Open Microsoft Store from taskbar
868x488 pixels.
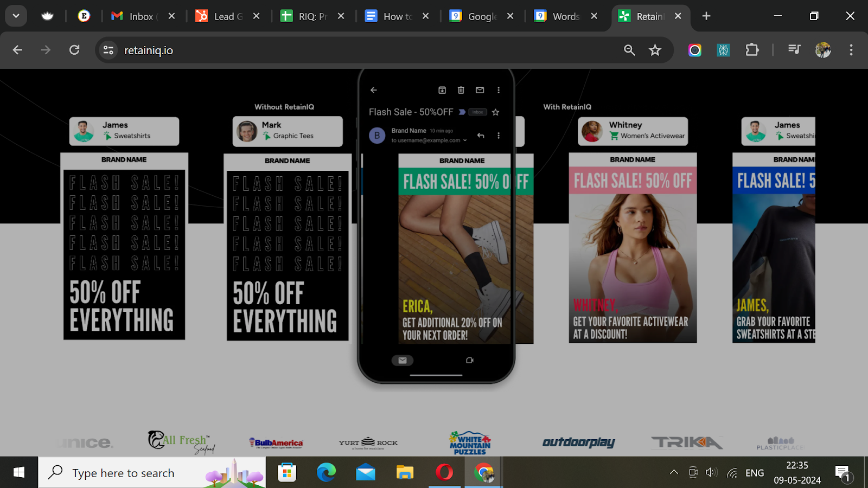(287, 473)
